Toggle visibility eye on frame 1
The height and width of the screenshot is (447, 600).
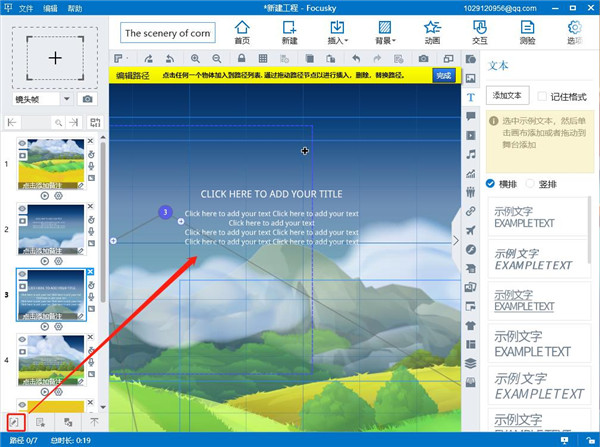tap(23, 143)
